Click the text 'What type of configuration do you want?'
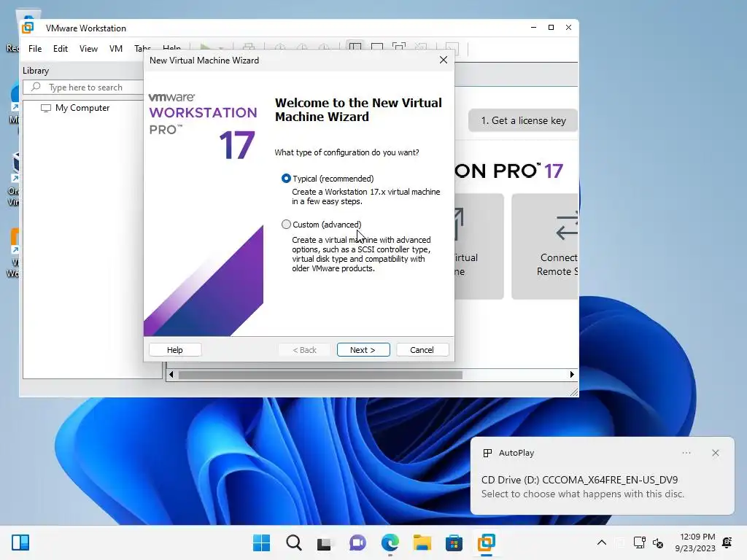The height and width of the screenshot is (560, 747). [x=347, y=152]
